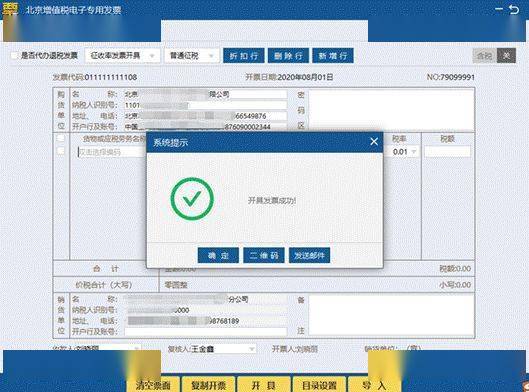Viewport: 529px width, 392px height.
Task: Click 导入 in the bottom bar
Action: tap(374, 385)
